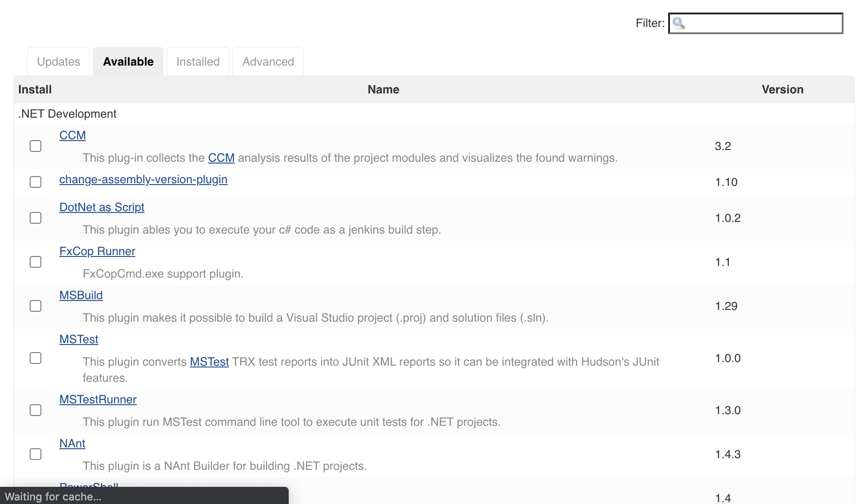Viewport: 866px width, 504px height.
Task: Check the NAnt plugin checkbox
Action: (36, 454)
